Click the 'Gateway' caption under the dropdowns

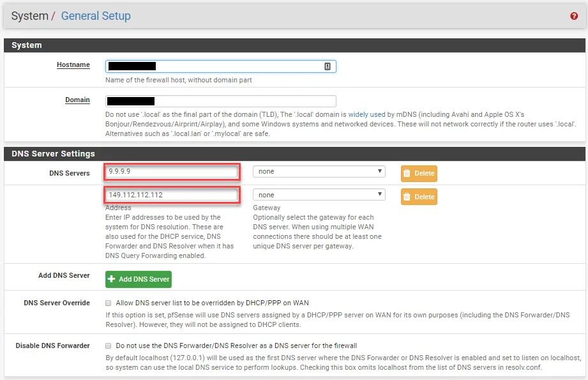(267, 208)
